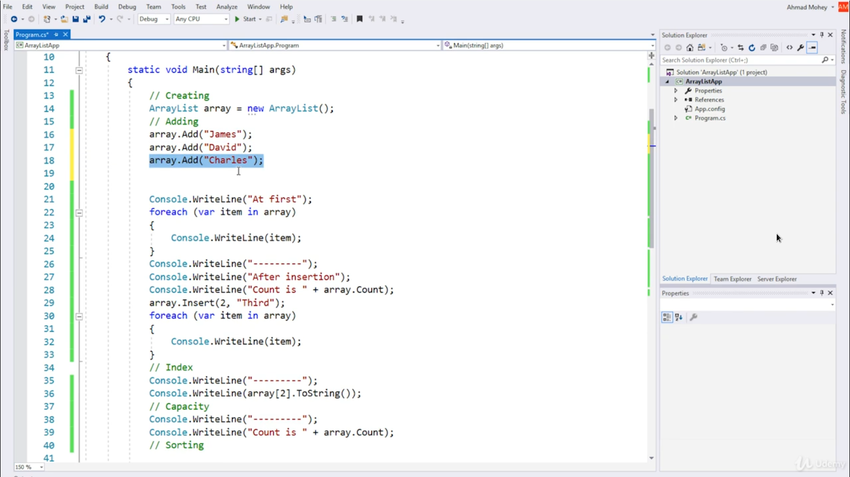
Task: Open the Tools menu
Action: point(178,7)
